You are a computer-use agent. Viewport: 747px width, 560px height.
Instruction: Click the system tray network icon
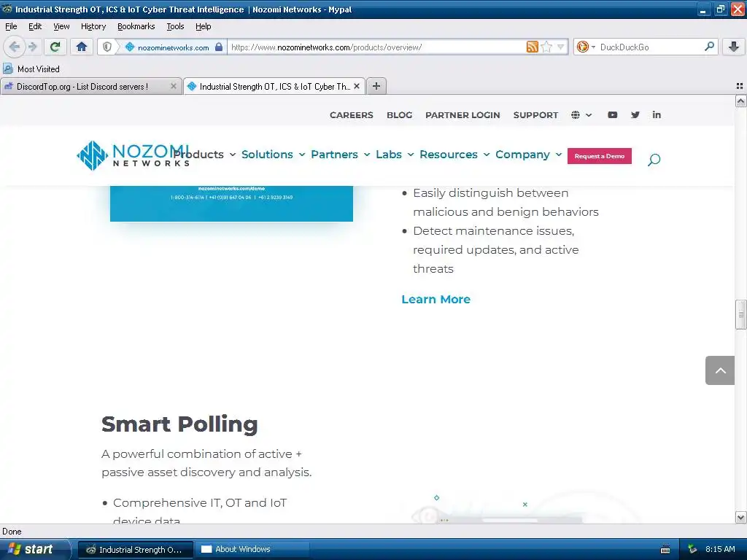(692, 550)
